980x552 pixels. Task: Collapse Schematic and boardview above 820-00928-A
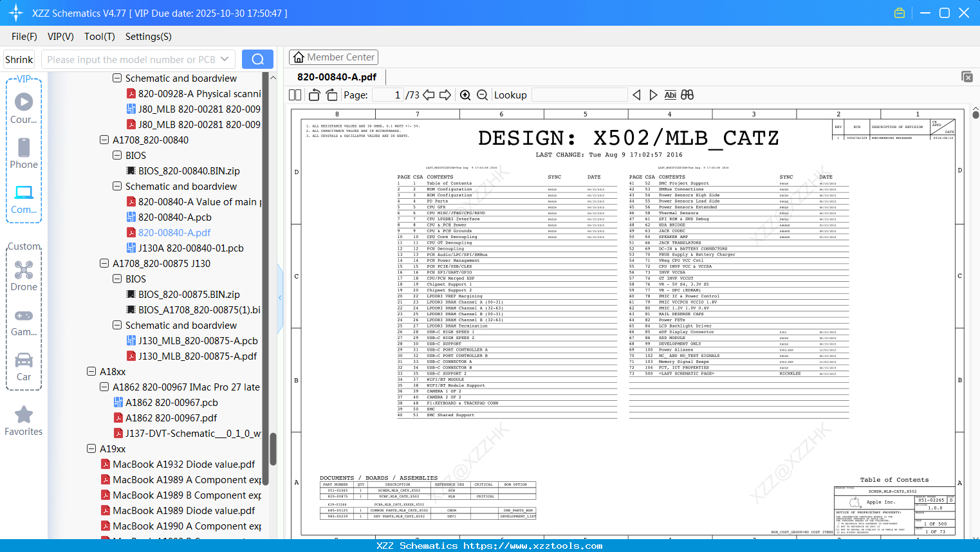coord(117,78)
